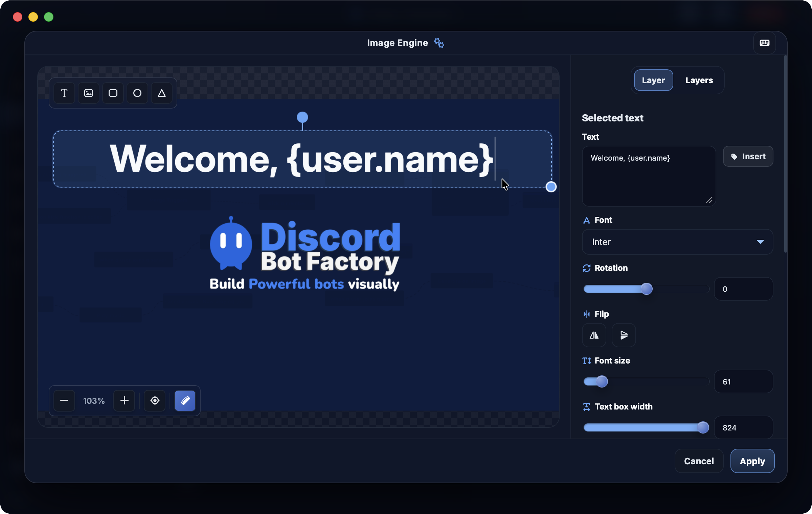Click the rotation handle above text box

302,117
